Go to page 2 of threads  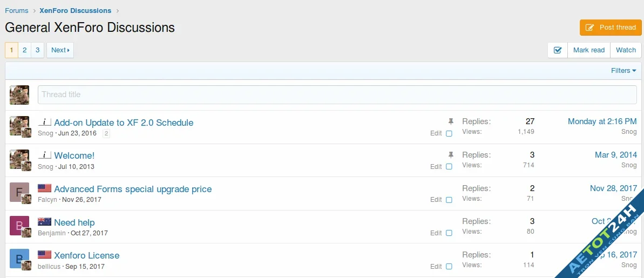(x=24, y=50)
